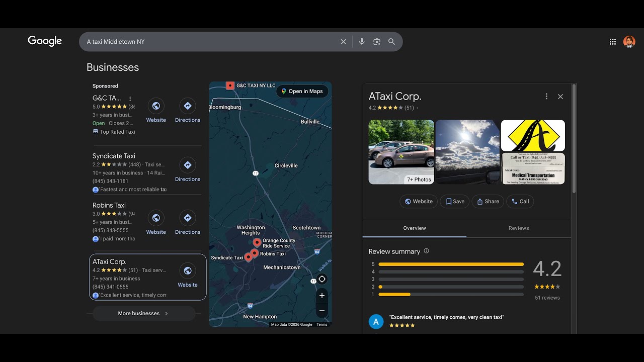Click the 2-star rating bar
The image size is (644, 362).
(x=451, y=287)
